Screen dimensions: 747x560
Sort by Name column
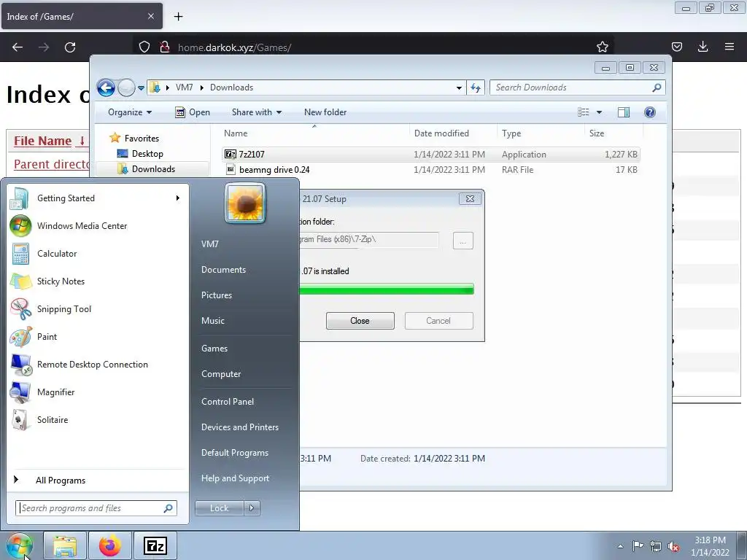pos(314,133)
